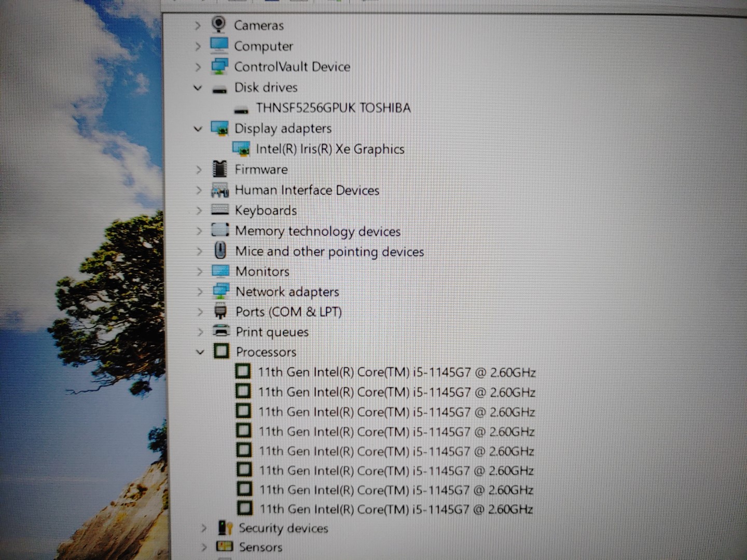Collapse the Disk drives category

pyautogui.click(x=198, y=88)
